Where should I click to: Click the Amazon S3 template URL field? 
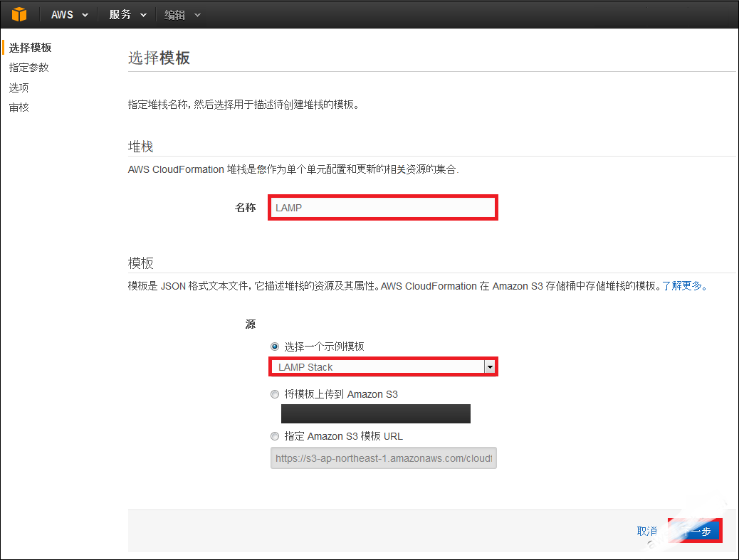pos(384,458)
